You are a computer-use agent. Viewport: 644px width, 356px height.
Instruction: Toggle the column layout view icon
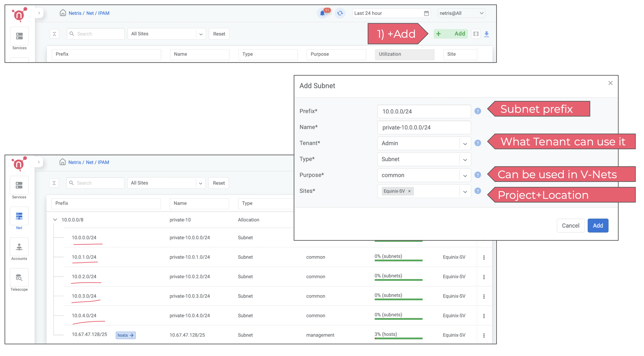click(476, 34)
